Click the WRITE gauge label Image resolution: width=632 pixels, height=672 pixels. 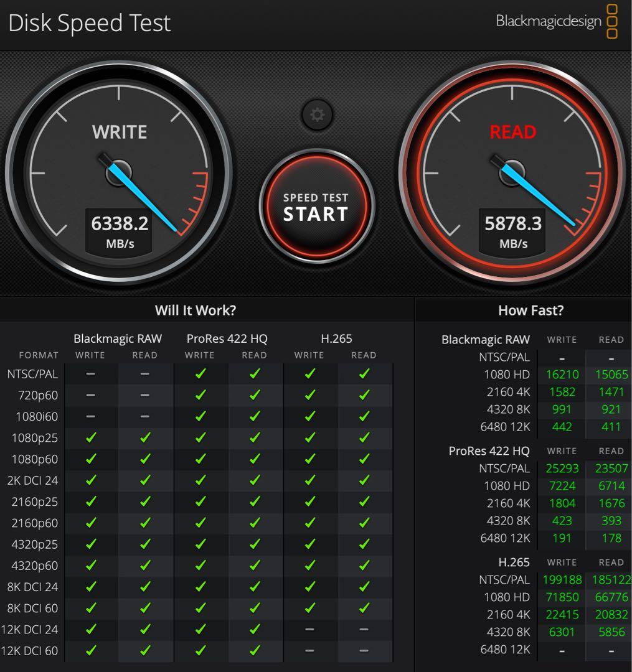[x=120, y=132]
